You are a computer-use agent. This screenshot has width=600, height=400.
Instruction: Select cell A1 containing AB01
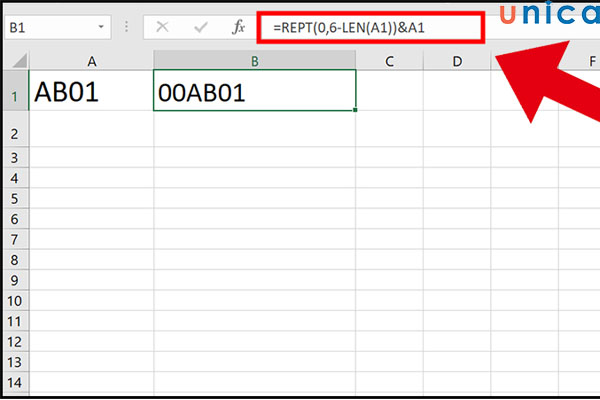coord(91,92)
